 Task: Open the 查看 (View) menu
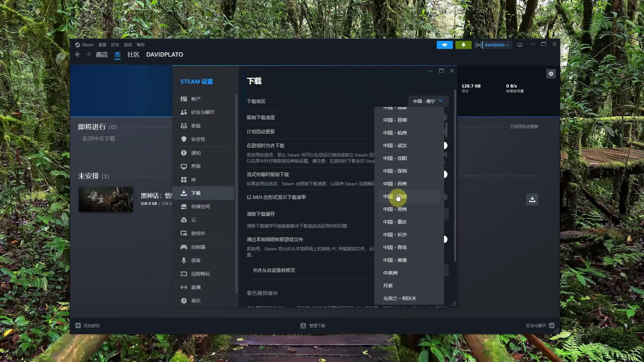click(x=102, y=45)
